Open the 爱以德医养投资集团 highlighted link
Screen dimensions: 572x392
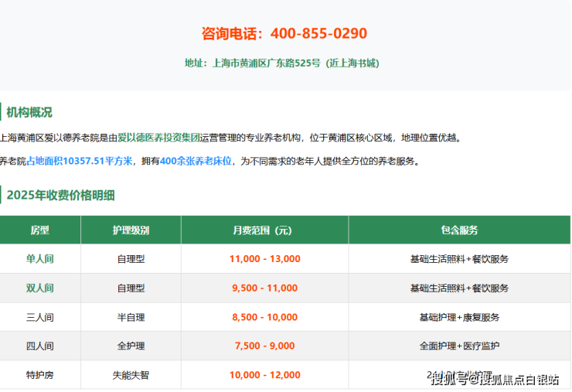click(x=158, y=138)
